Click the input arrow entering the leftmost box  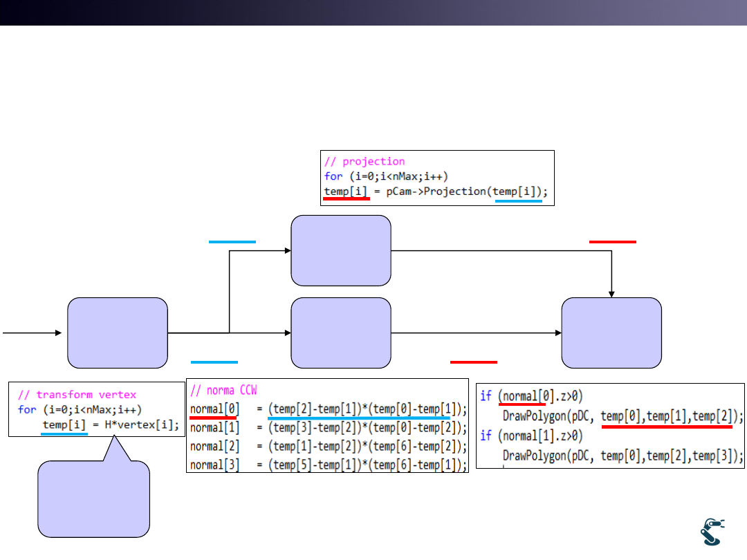(x=33, y=333)
